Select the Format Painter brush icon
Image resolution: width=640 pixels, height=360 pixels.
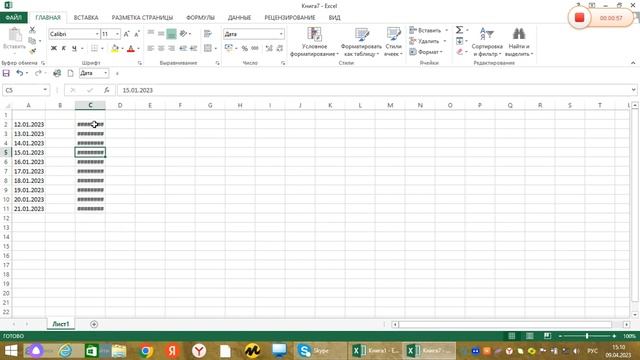(32, 51)
